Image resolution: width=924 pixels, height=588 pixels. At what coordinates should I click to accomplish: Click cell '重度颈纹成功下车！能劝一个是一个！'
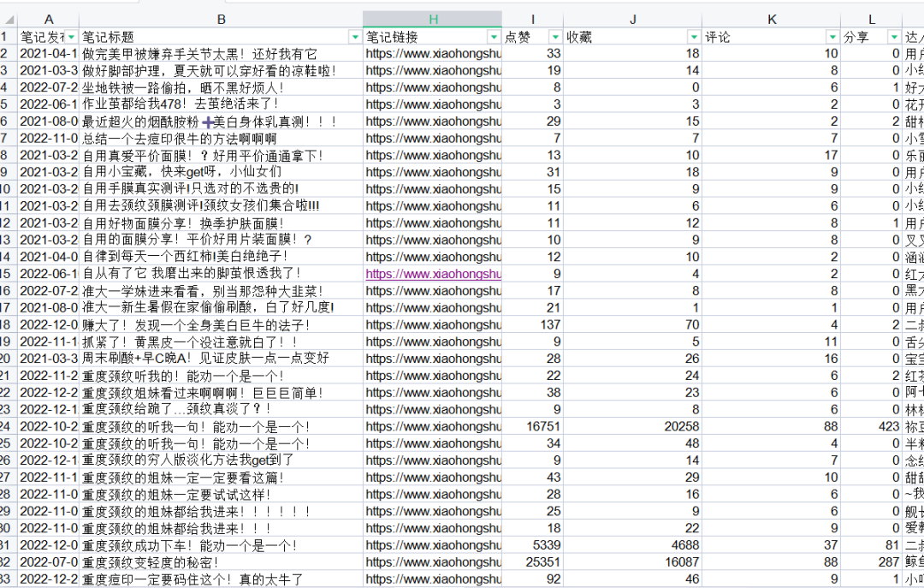coord(221,545)
